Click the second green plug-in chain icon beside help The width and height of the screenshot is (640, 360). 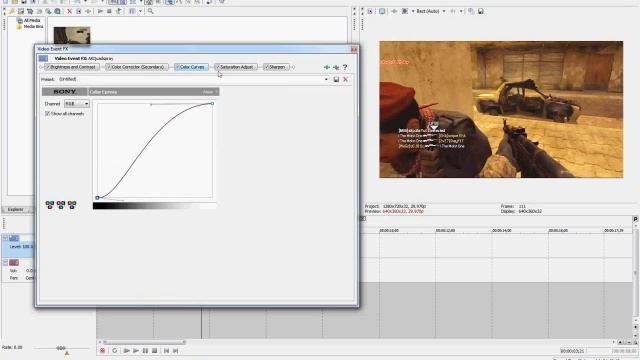click(336, 67)
